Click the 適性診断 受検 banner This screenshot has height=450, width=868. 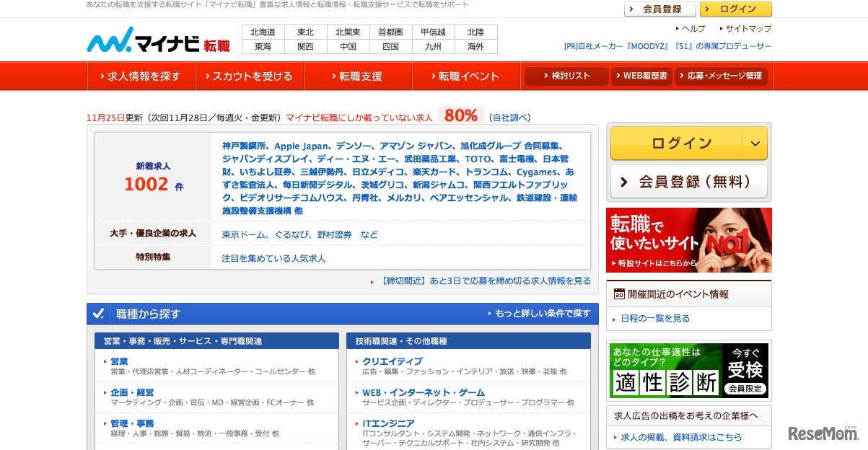pos(688,370)
